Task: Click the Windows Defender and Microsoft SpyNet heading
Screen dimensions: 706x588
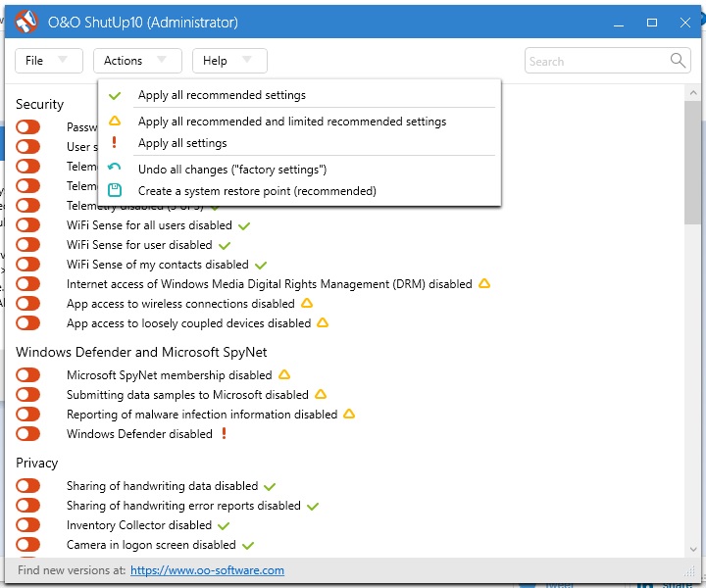Action: 141,352
